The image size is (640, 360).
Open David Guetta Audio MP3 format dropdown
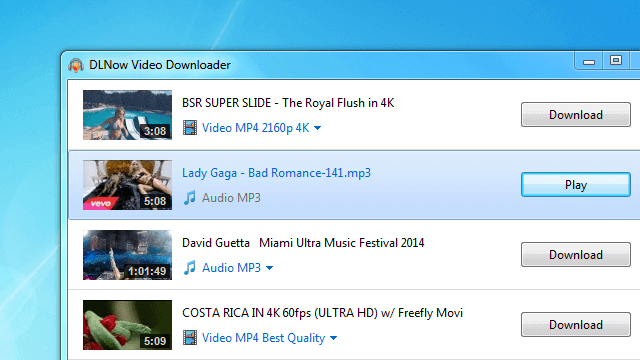point(238,268)
